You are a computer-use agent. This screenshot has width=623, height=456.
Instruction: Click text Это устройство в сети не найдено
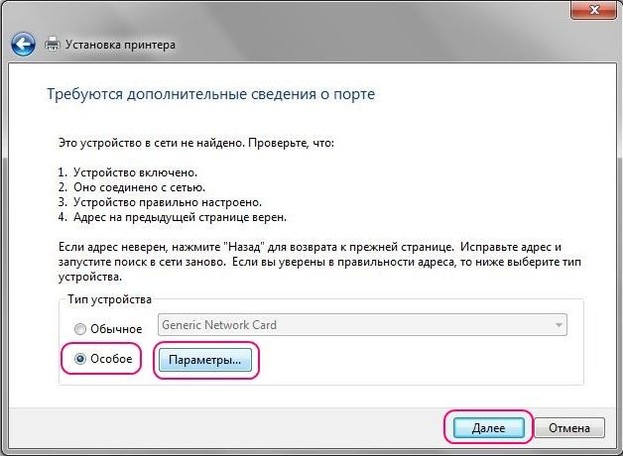pyautogui.click(x=152, y=143)
